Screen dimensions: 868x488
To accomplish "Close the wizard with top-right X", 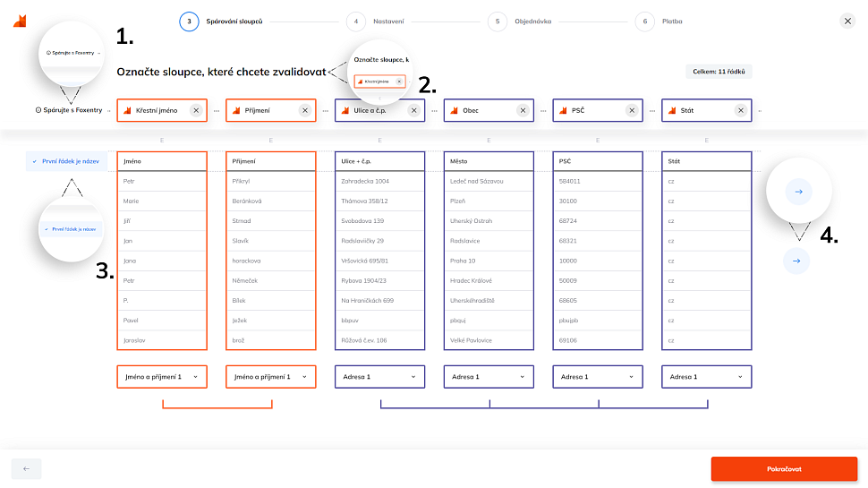I will point(847,21).
